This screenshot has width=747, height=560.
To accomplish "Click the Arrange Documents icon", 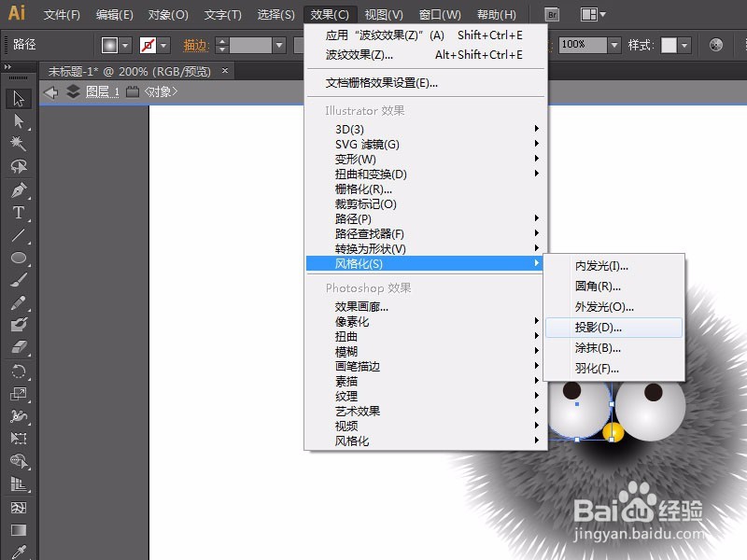I will click(593, 15).
